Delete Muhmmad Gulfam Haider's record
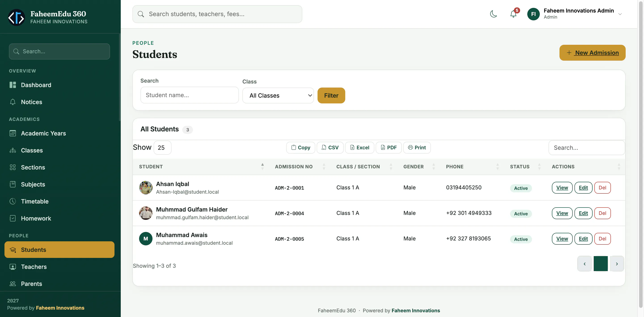644x317 pixels. [x=602, y=213]
